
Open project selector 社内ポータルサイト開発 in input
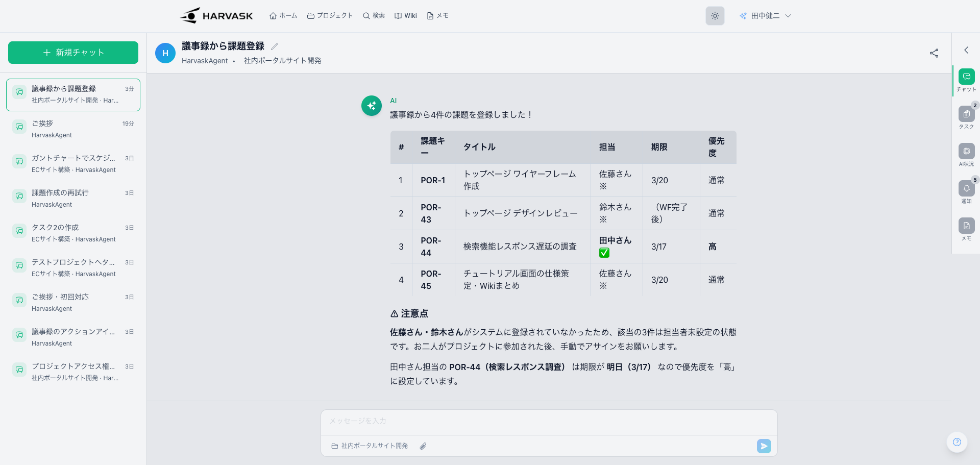point(370,446)
